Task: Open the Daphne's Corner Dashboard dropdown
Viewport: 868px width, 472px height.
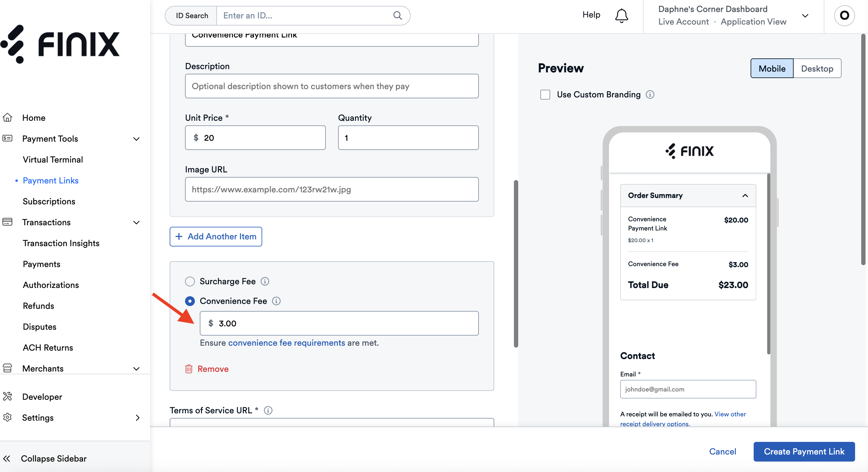Action: click(x=805, y=15)
